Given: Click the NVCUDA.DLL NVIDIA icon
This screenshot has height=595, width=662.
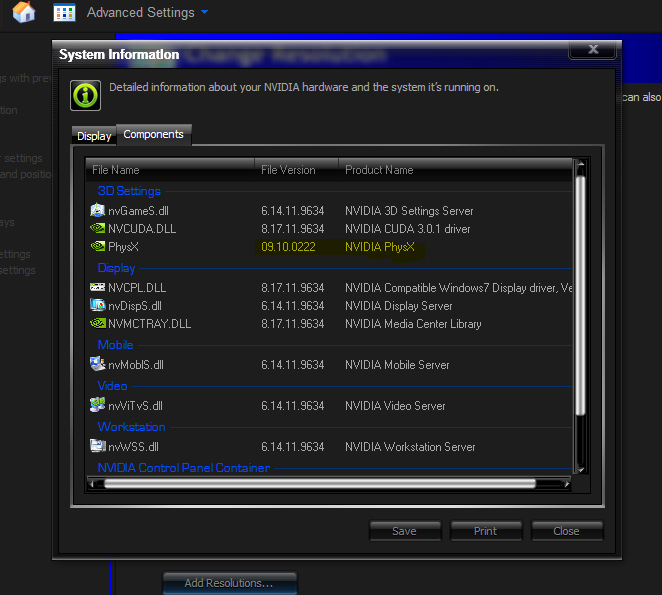Looking at the screenshot, I should pos(98,229).
